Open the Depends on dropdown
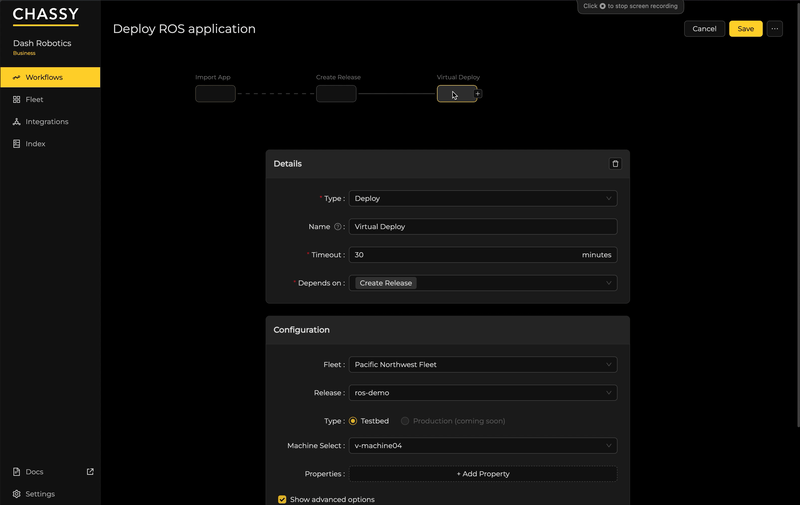Screen dimensions: 800x505 pos(483,283)
